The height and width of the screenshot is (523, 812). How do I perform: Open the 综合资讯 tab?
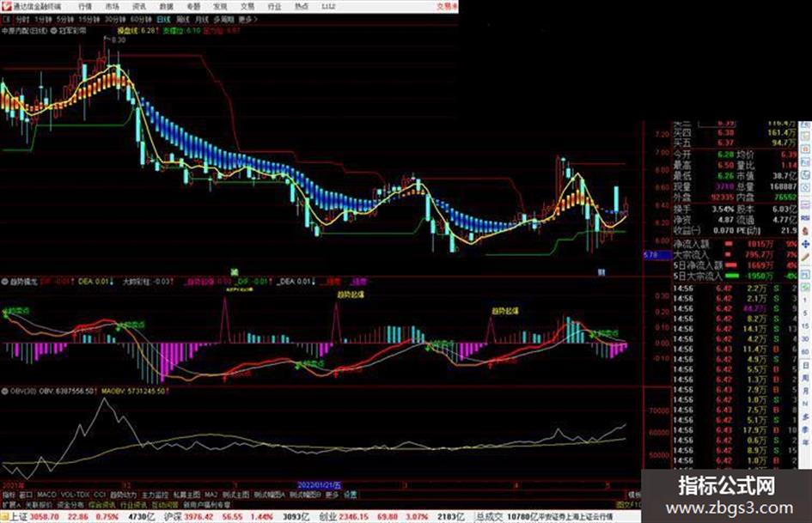(102, 504)
